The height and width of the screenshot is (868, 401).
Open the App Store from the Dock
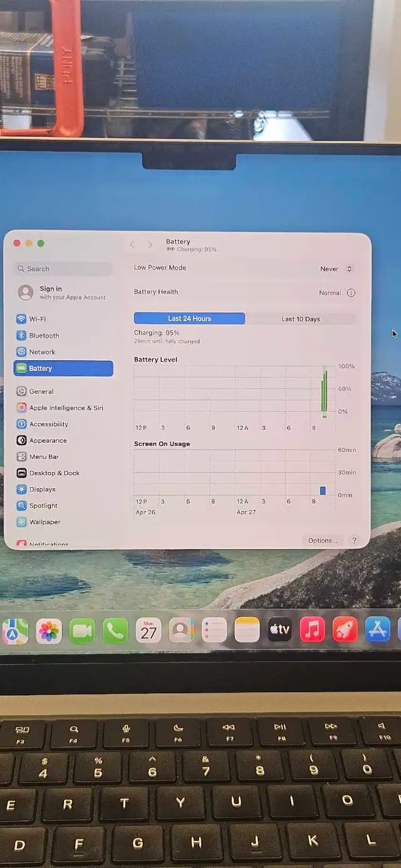(378, 629)
